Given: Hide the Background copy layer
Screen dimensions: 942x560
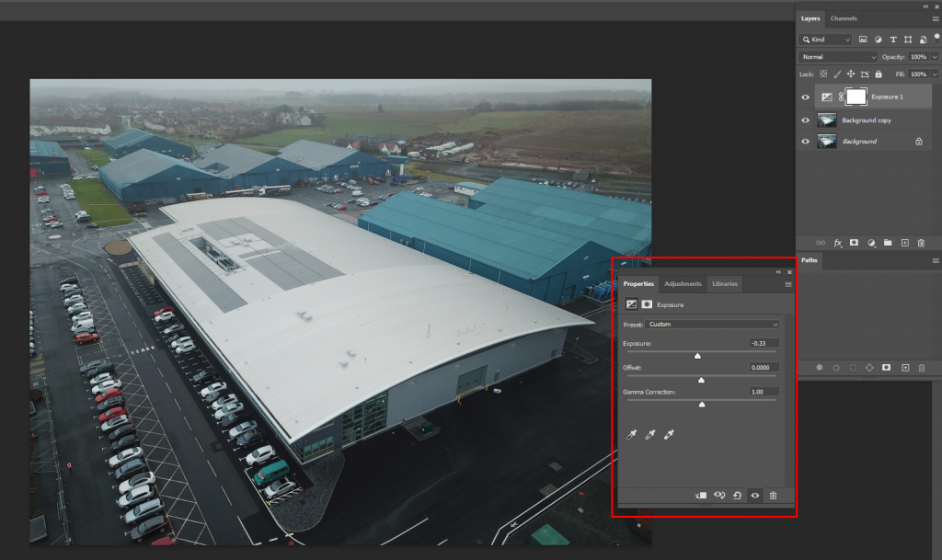Looking at the screenshot, I should tap(806, 120).
